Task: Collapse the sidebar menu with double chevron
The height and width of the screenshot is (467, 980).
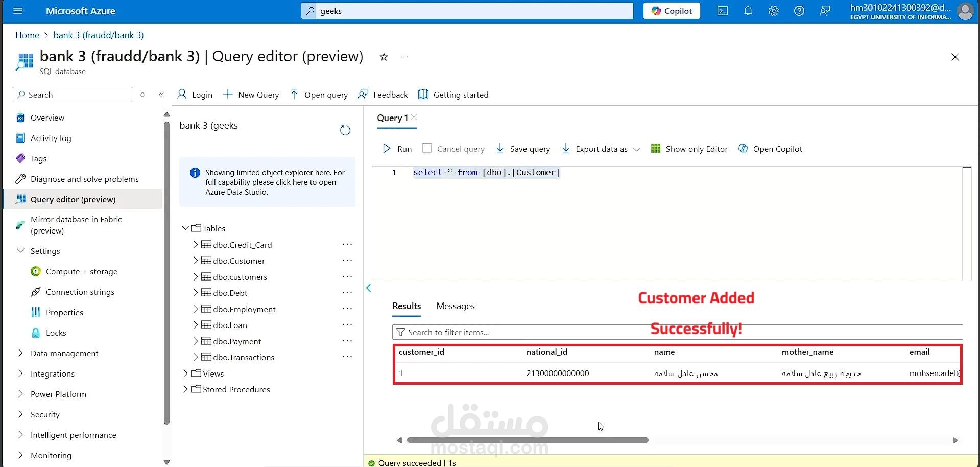Action: [161, 95]
